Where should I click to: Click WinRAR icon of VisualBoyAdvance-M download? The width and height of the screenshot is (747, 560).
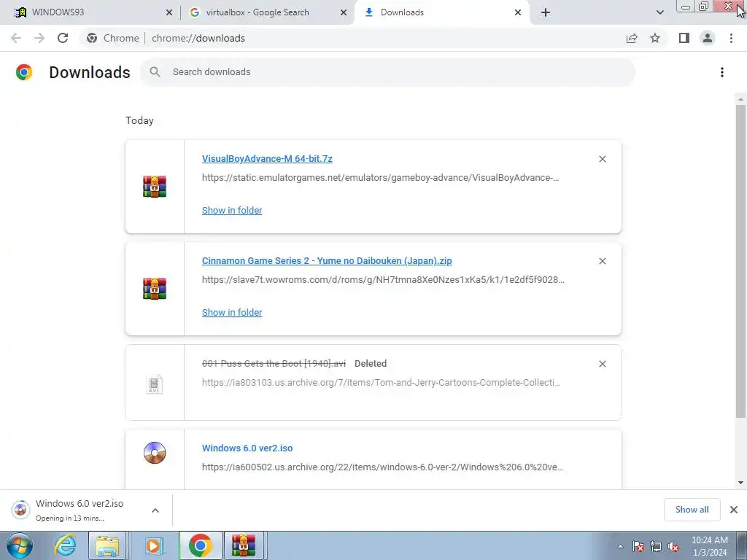pos(155,186)
